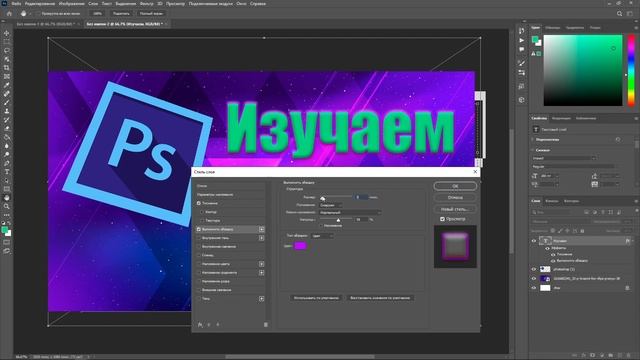This screenshot has height=360, width=640.
Task: Open the stroke Цвет color swatch
Action: [300, 246]
